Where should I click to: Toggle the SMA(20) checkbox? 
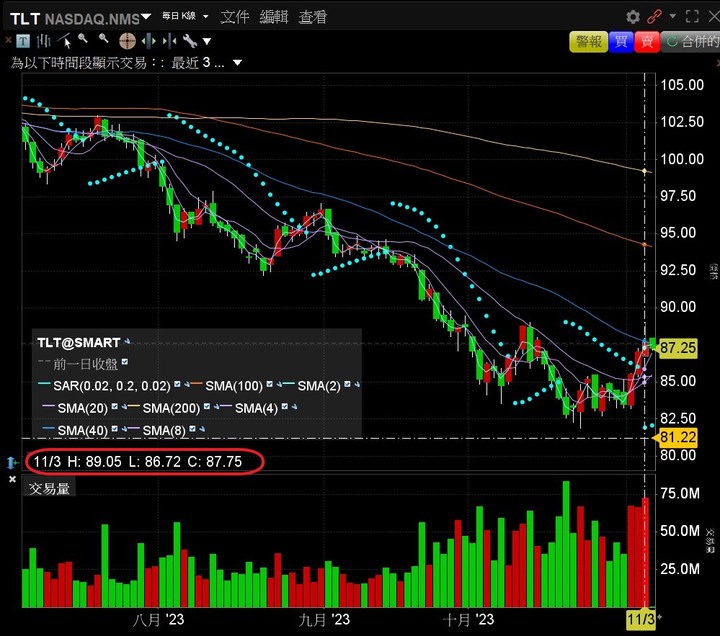click(x=115, y=406)
